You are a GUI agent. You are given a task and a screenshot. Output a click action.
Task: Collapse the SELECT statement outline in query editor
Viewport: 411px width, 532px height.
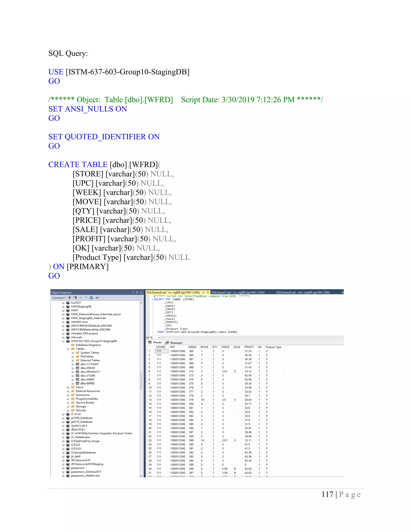click(153, 299)
